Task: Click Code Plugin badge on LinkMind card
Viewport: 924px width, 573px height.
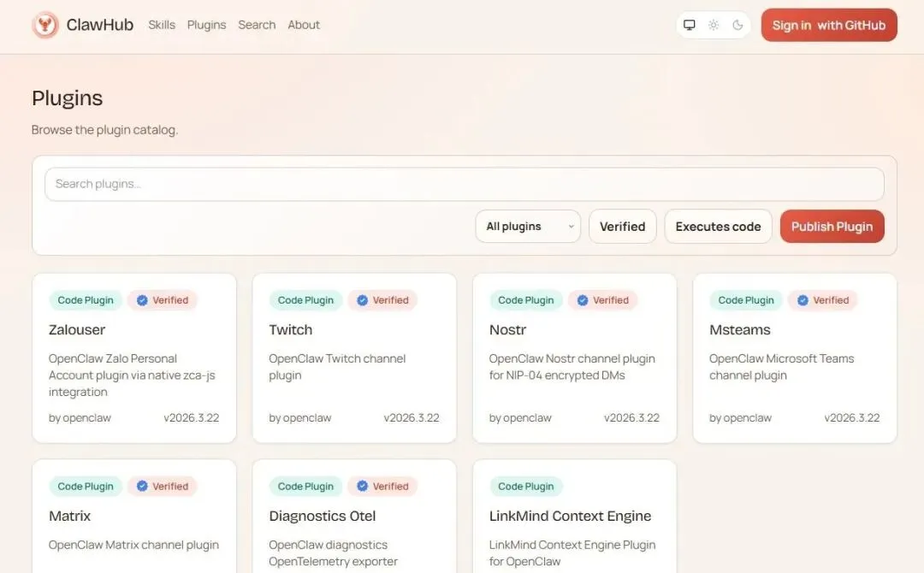Action: [x=525, y=486]
